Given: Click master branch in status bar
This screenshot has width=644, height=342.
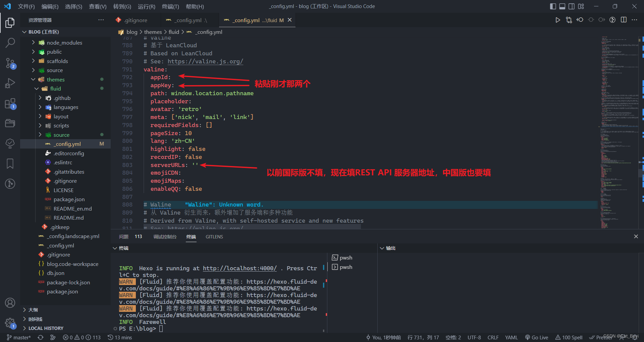Looking at the screenshot, I should 19,337.
